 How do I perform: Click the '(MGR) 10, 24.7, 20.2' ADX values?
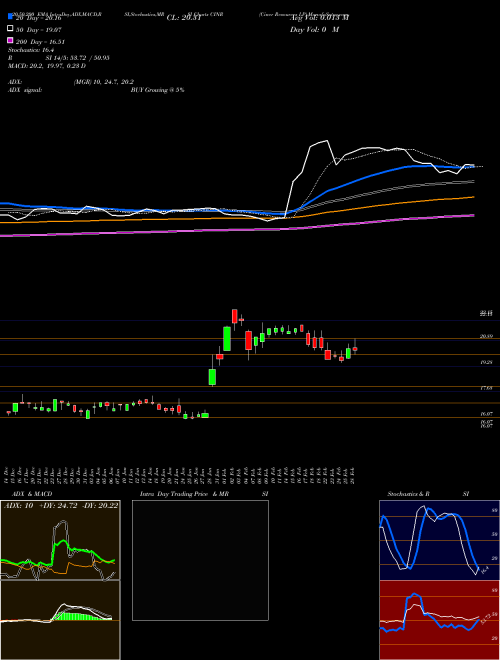(x=104, y=82)
